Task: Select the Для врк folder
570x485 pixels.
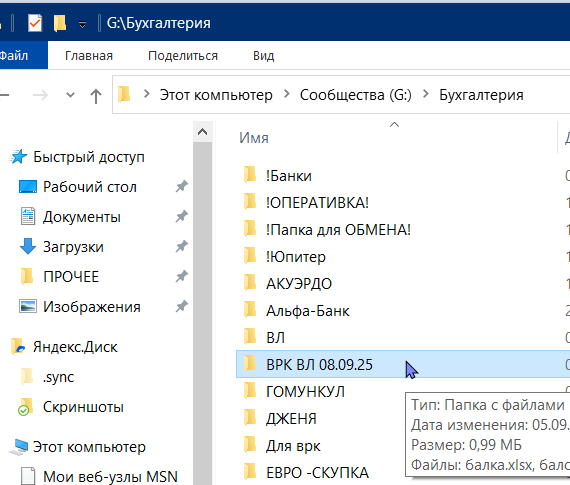Action: point(293,446)
